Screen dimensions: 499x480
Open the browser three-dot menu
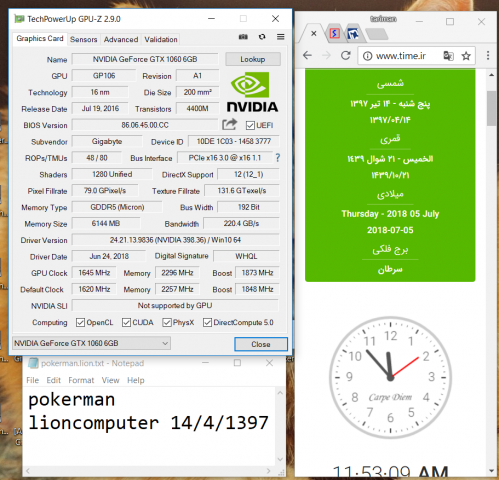(488, 55)
